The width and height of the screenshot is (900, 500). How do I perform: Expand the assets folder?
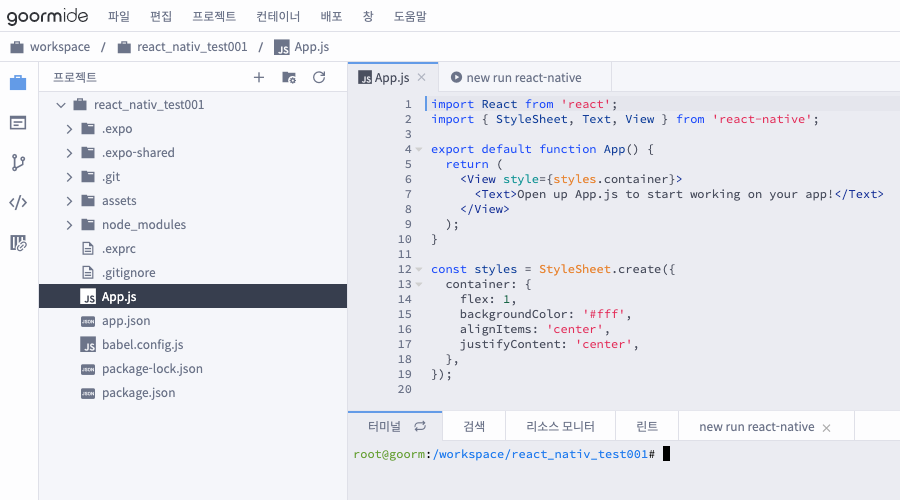click(x=69, y=201)
